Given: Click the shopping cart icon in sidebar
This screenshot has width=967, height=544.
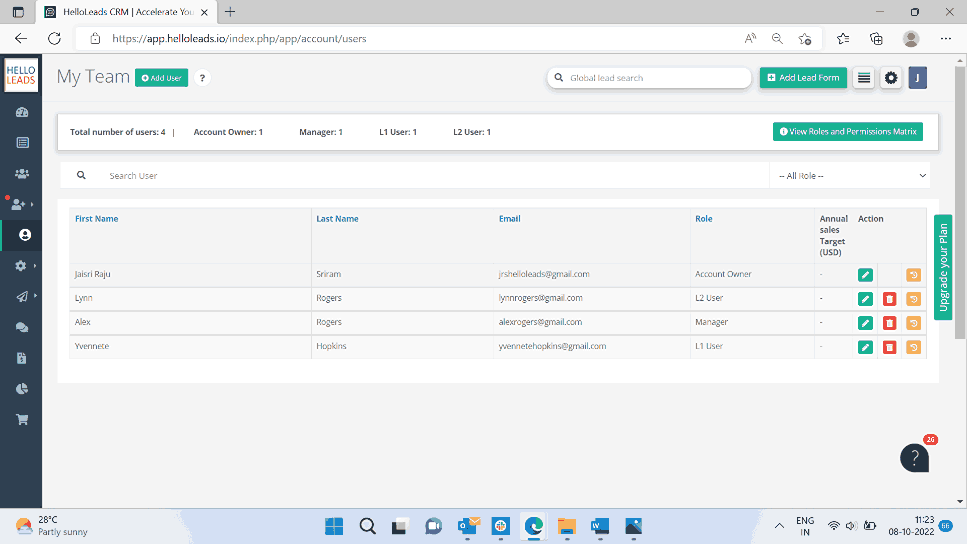Looking at the screenshot, I should (x=22, y=419).
